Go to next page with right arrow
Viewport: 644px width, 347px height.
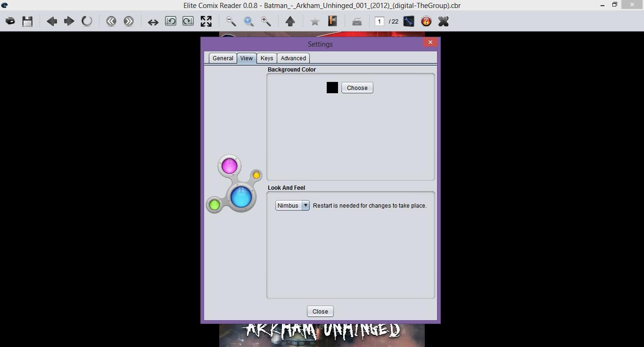[69, 21]
